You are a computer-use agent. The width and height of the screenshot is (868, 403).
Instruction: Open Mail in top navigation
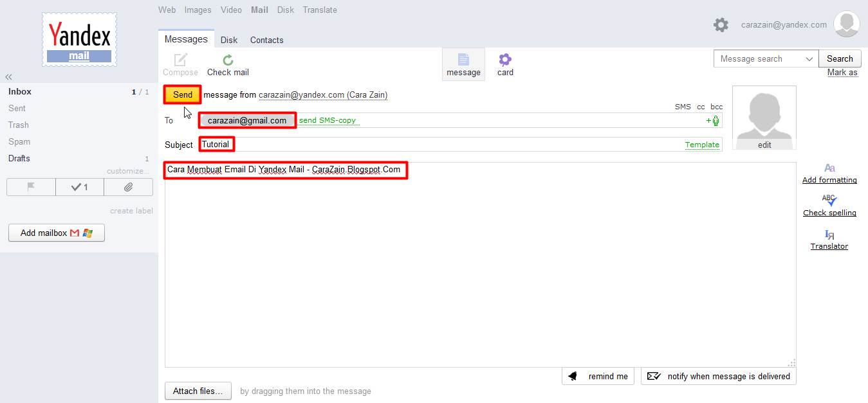pyautogui.click(x=260, y=10)
